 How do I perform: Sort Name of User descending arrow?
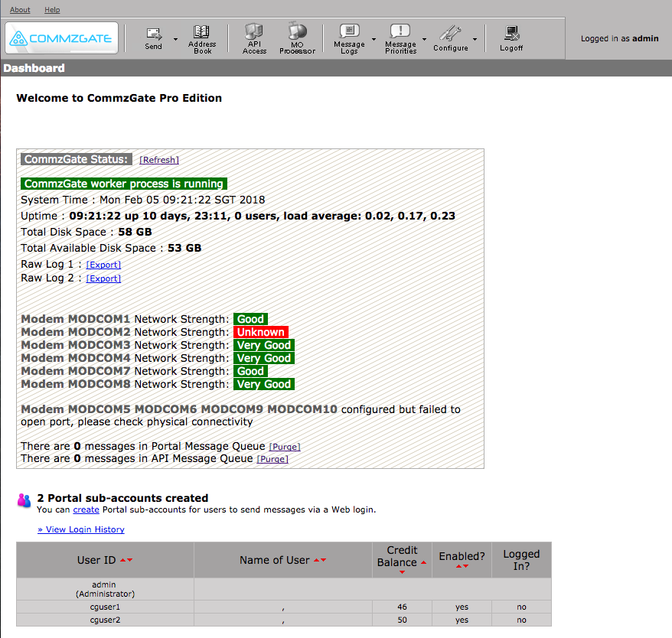[x=324, y=560]
